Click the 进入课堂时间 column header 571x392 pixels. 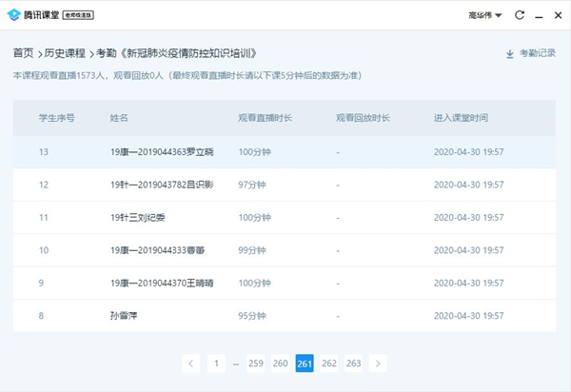pos(461,118)
